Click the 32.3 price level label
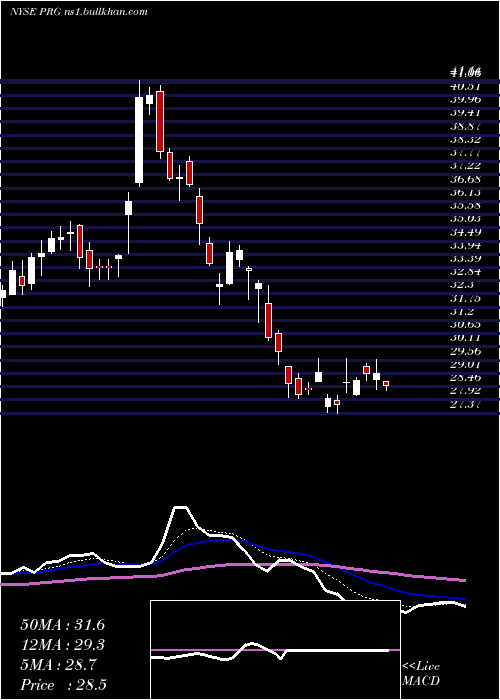Viewport: 500px width, 700px height. (461, 285)
